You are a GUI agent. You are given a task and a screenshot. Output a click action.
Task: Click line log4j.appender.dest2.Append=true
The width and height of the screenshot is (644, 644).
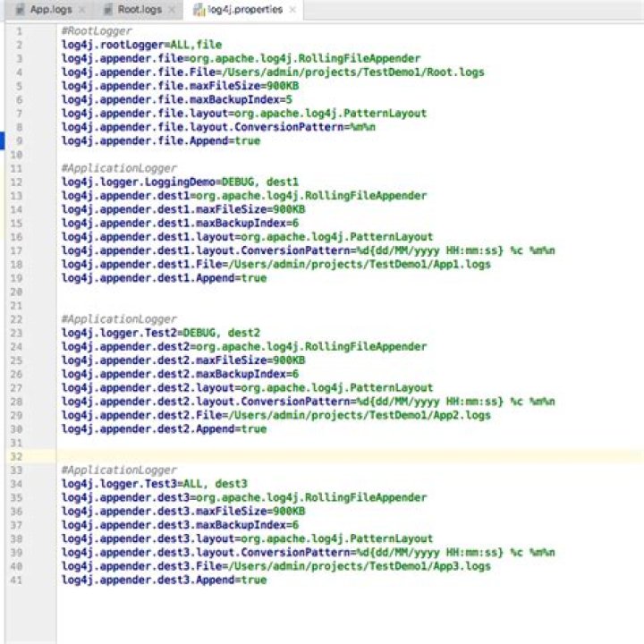164,429
